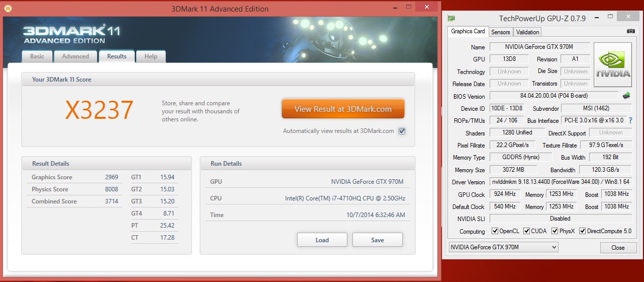Image resolution: width=644 pixels, height=282 pixels.
Task: Click the CT result 17.28
Action: (x=167, y=238)
